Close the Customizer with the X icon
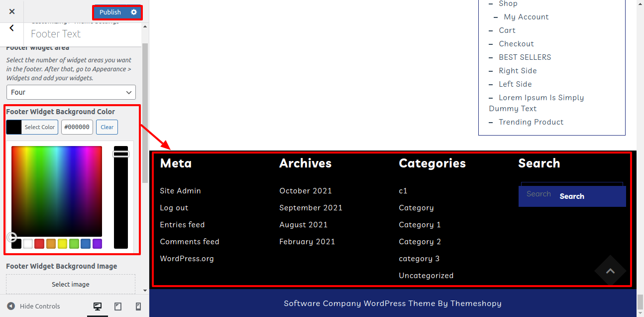 [12, 11]
